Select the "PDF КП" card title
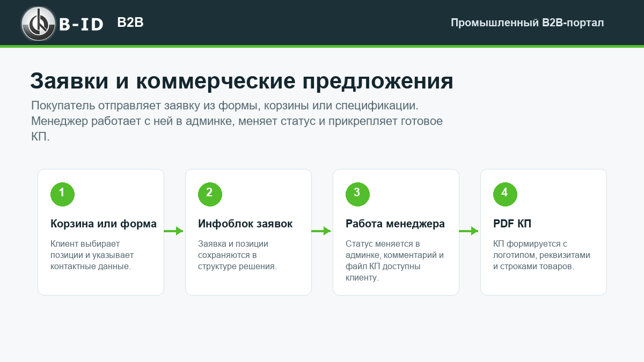Image resolution: width=644 pixels, height=362 pixels. pyautogui.click(x=512, y=224)
